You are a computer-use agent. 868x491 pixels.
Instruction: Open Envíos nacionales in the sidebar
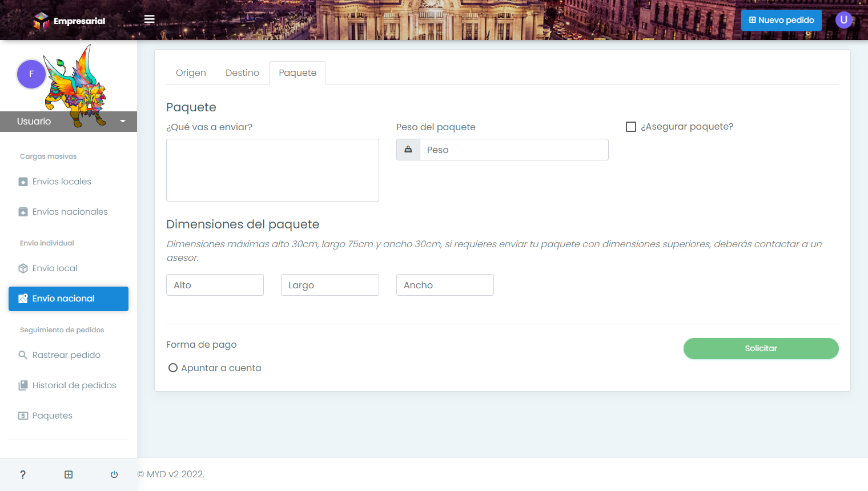[x=69, y=212]
